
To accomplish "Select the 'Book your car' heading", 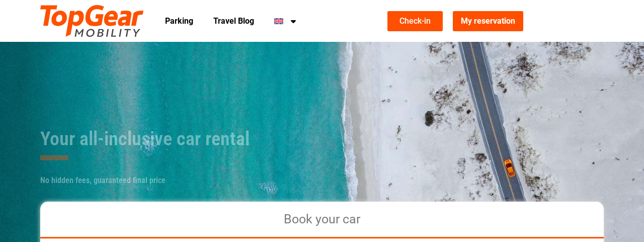I will tap(322, 219).
